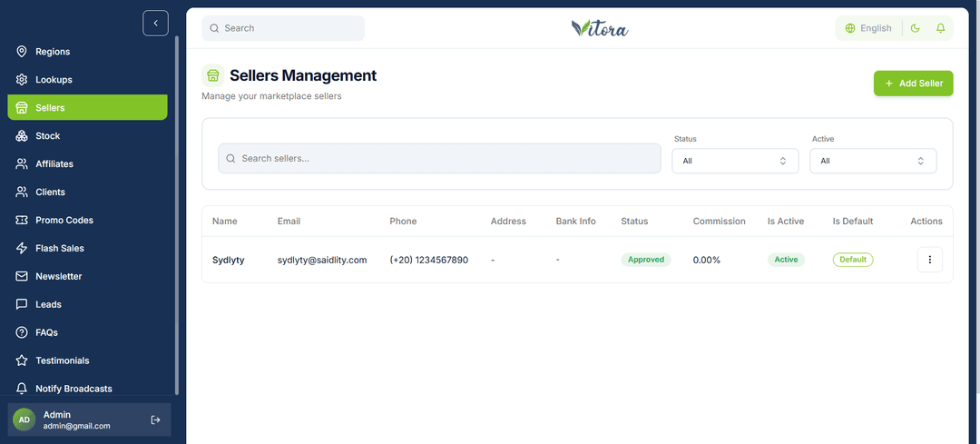Image resolution: width=980 pixels, height=444 pixels.
Task: Toggle dark mode with the moon icon
Action: 915,28
